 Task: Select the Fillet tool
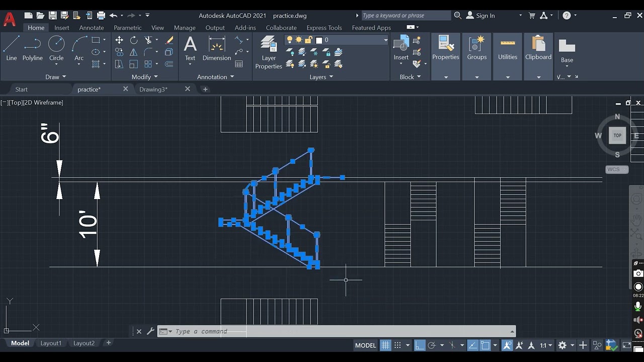(x=148, y=52)
